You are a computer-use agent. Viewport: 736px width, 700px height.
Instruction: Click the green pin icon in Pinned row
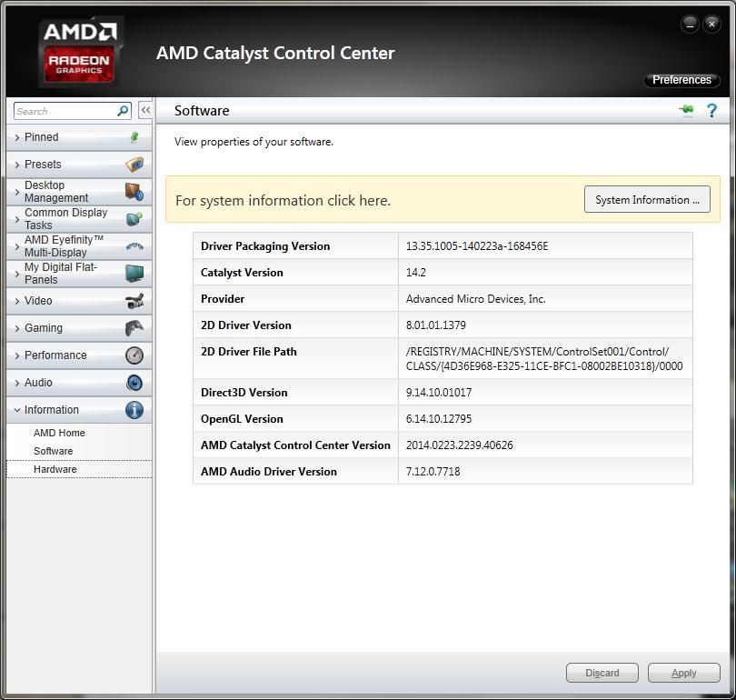(x=134, y=137)
